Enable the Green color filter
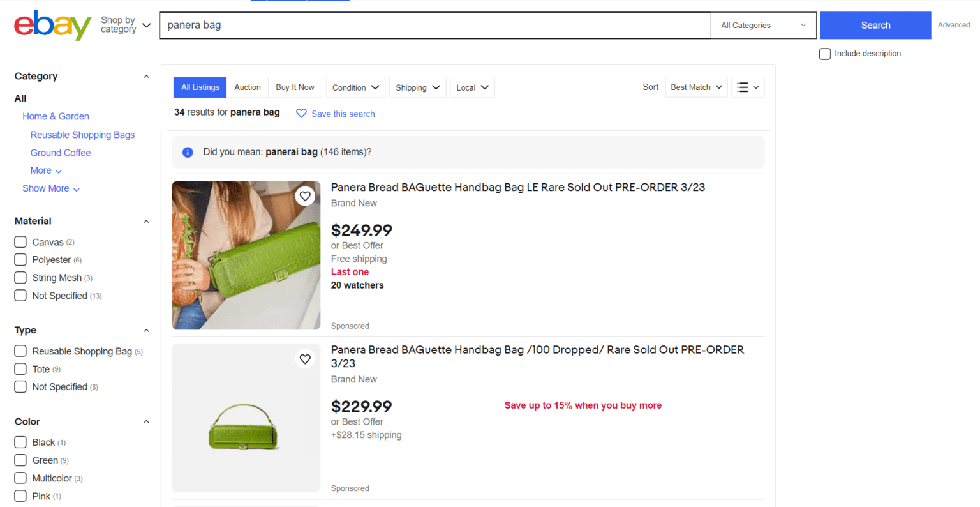The image size is (980, 507). click(x=20, y=460)
